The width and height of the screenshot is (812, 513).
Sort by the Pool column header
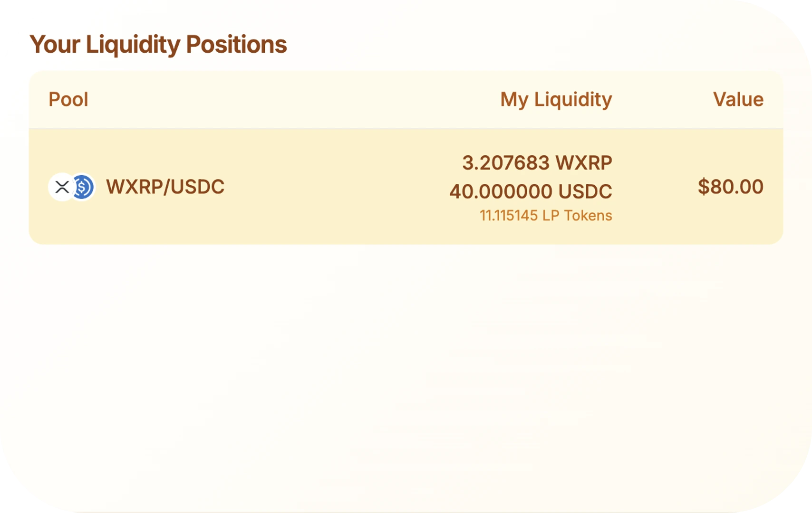[x=68, y=100]
